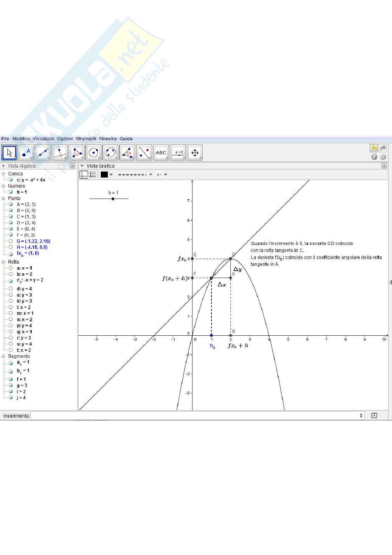Collapse the Punto group in algebra tree
Screen dimensions: 392x555
click(4, 198)
